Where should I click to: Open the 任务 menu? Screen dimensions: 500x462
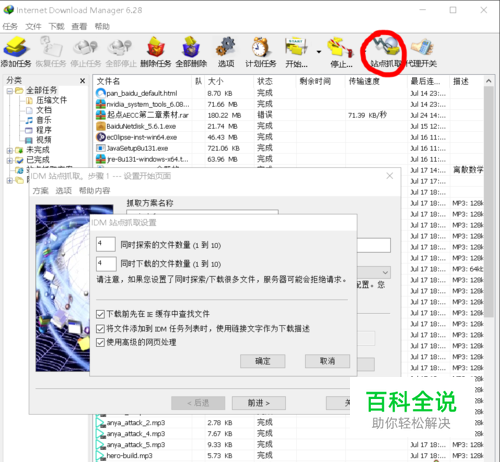coord(10,26)
